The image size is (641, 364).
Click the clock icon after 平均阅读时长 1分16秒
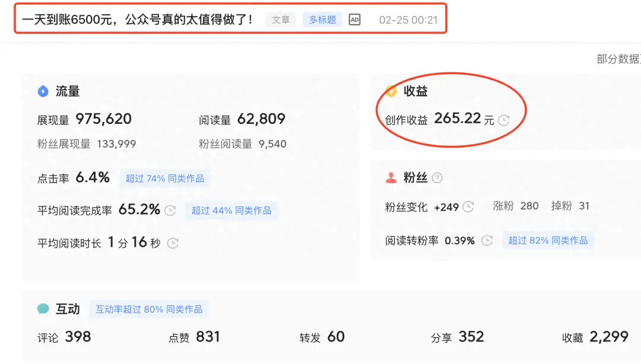point(173,243)
